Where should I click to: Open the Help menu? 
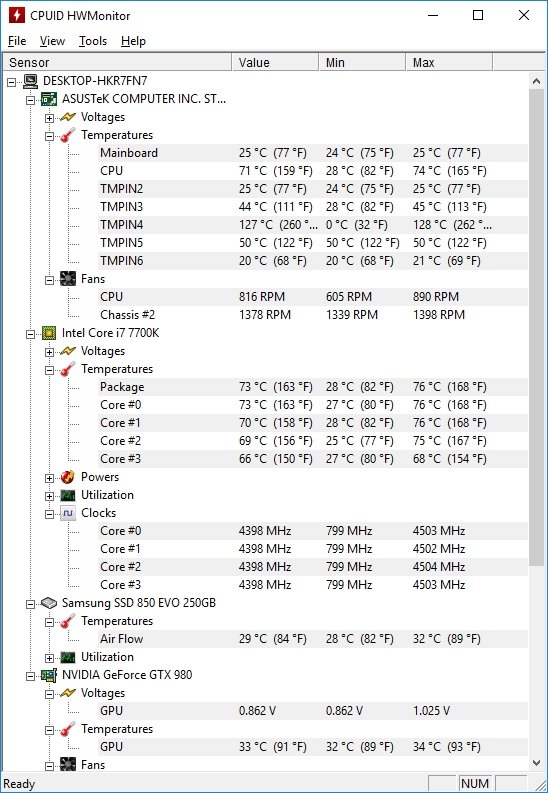click(133, 41)
